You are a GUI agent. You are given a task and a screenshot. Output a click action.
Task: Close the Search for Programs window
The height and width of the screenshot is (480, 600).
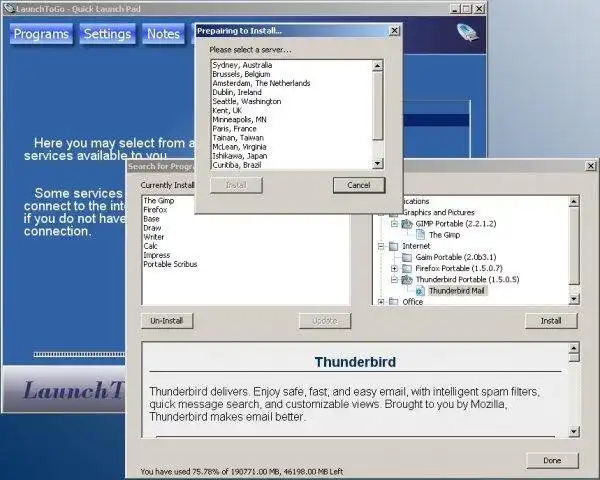tap(591, 166)
